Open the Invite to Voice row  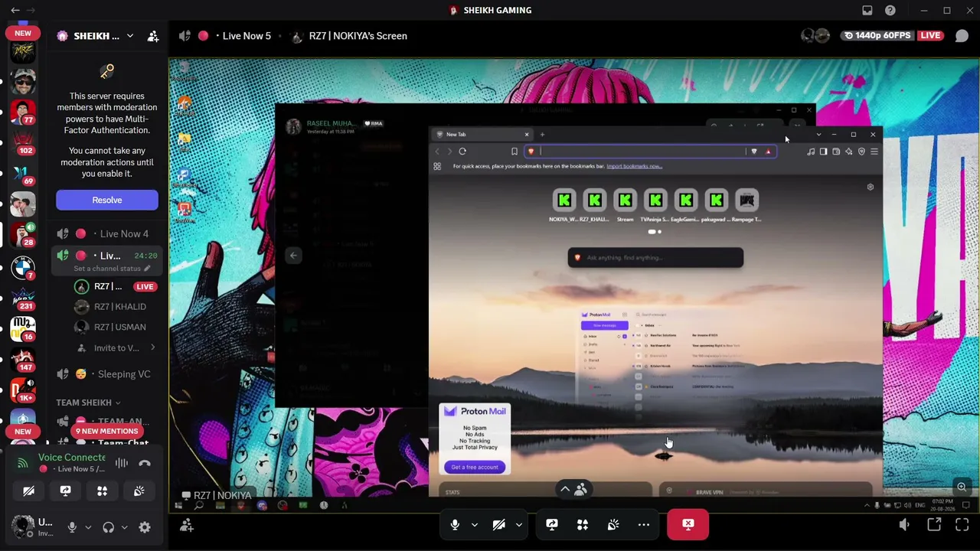(x=116, y=348)
